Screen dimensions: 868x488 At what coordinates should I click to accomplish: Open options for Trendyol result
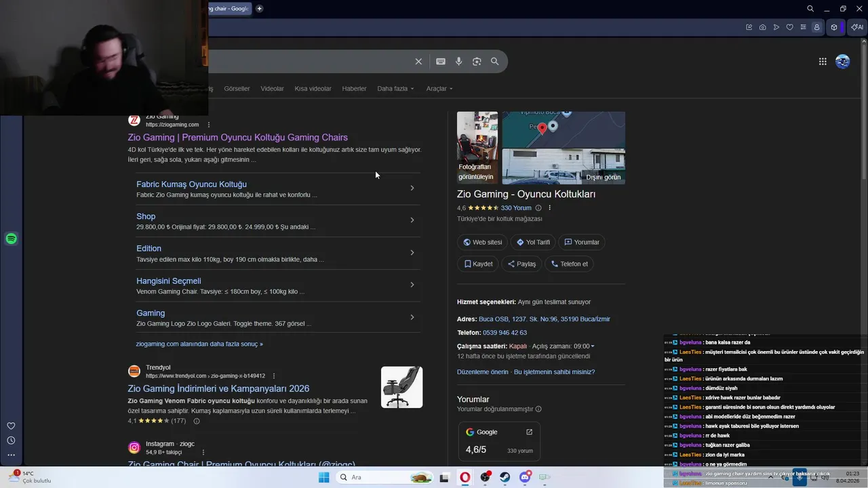274,375
